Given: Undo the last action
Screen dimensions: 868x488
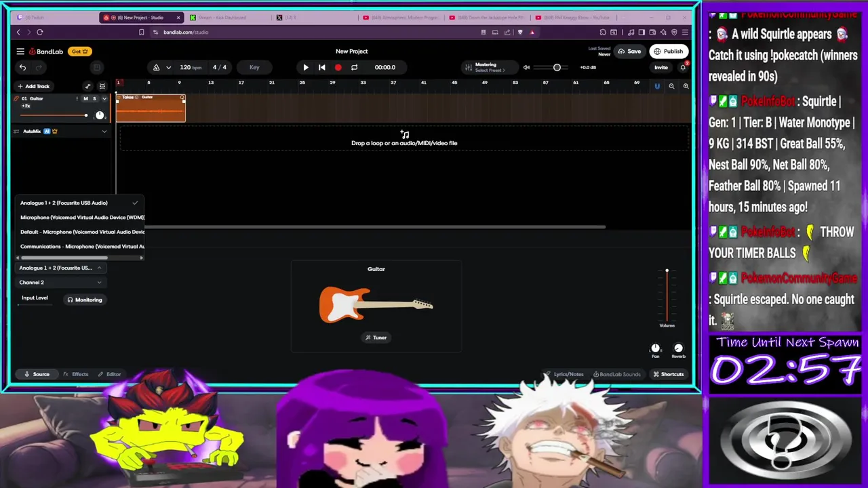Looking at the screenshot, I should tap(22, 67).
